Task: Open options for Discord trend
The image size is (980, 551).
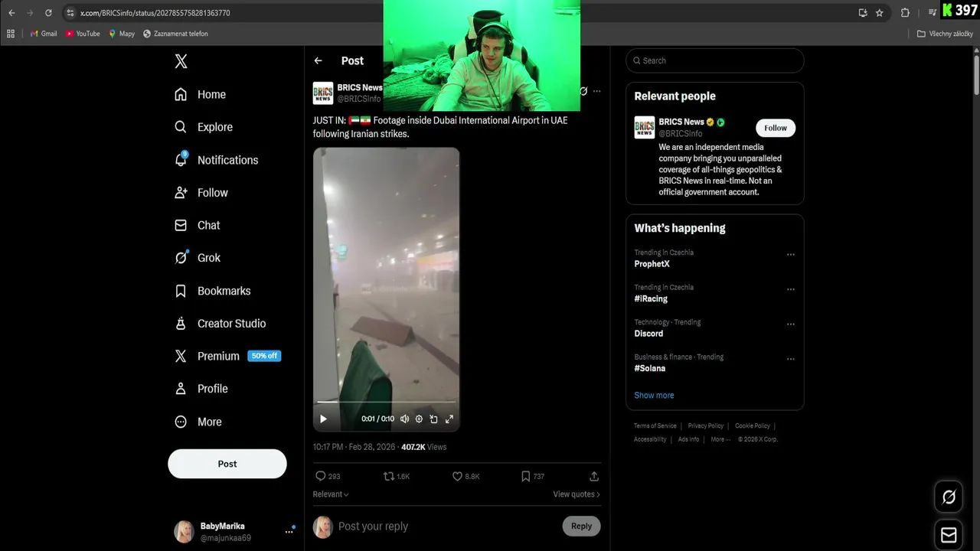Action: pyautogui.click(x=791, y=324)
